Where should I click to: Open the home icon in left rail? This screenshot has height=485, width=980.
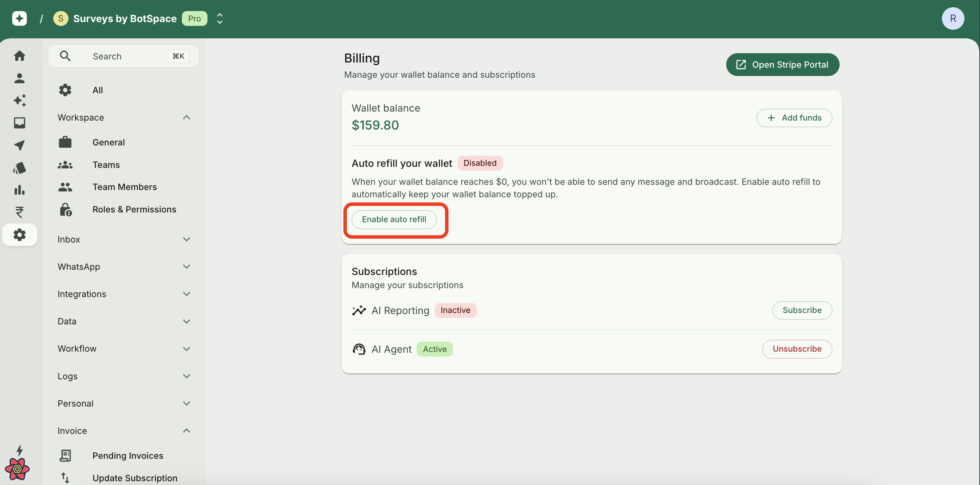point(19,56)
